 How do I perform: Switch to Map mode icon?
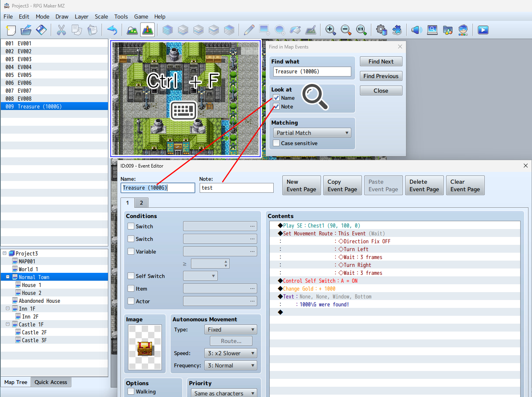(x=132, y=30)
